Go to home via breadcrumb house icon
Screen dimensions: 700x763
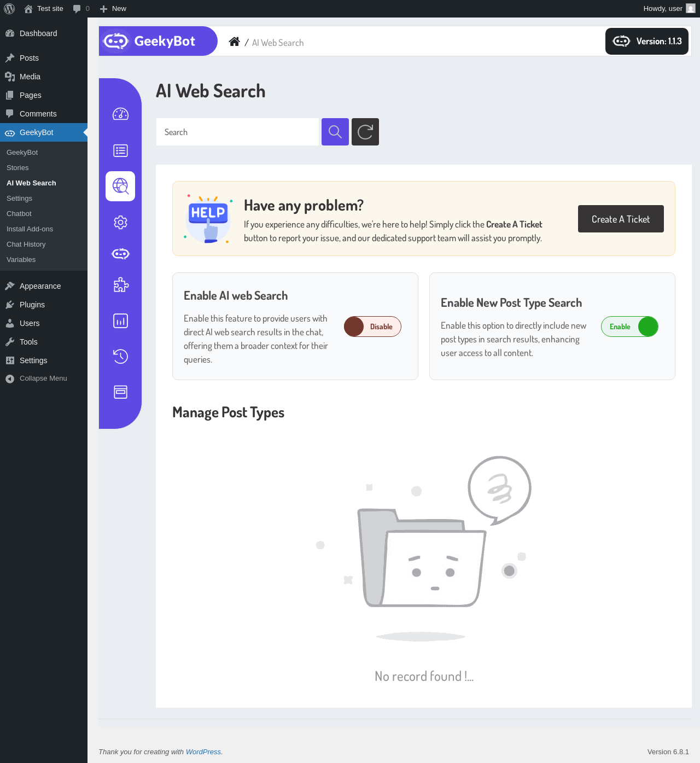pyautogui.click(x=234, y=42)
